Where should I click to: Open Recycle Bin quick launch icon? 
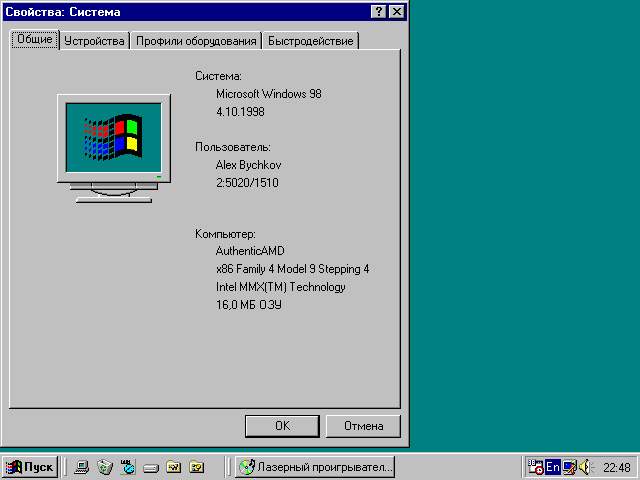point(104,467)
